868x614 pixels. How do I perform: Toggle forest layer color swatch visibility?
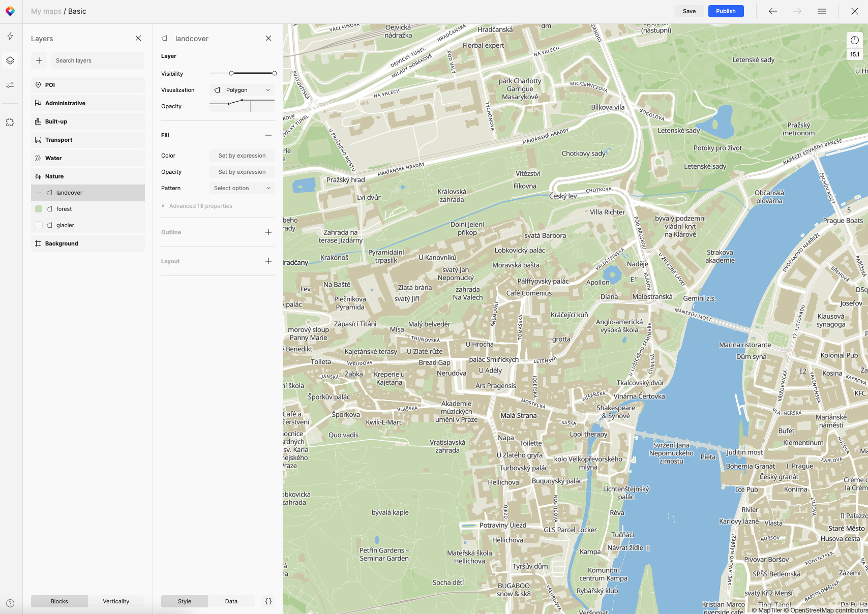pyautogui.click(x=39, y=209)
